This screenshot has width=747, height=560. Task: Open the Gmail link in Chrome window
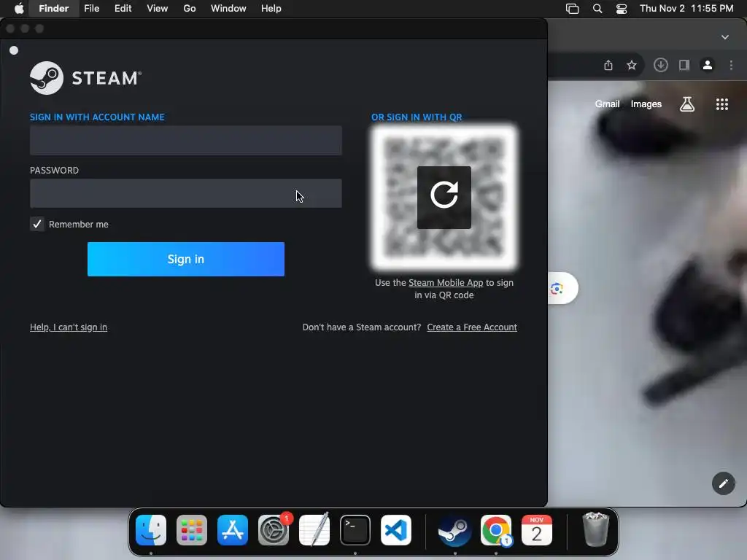pyautogui.click(x=607, y=104)
